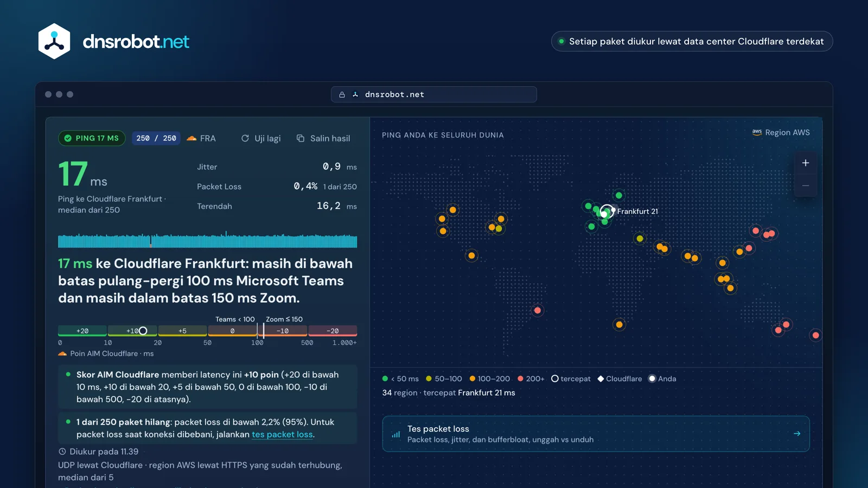The image size is (868, 488).
Task: Zoom in the map with the plus button
Action: 806,163
